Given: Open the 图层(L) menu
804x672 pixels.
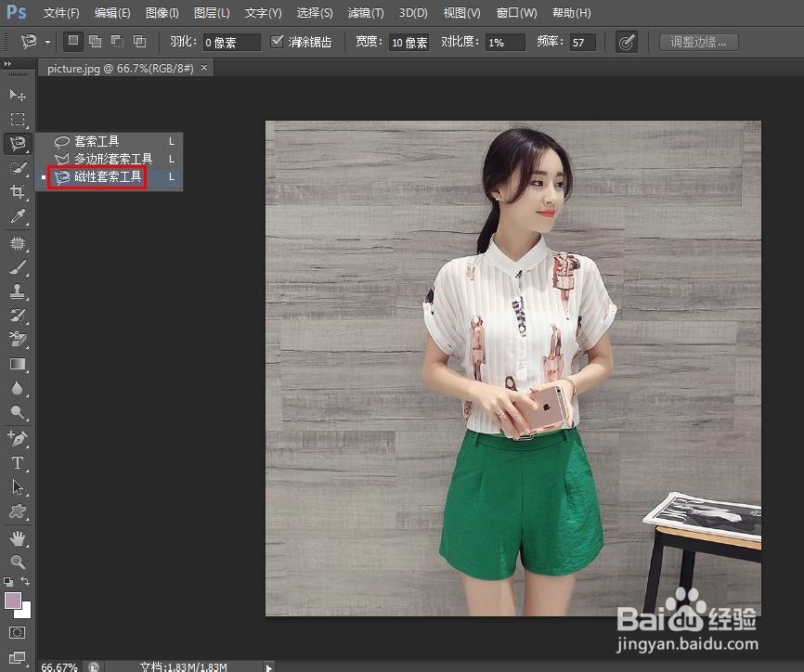Looking at the screenshot, I should (212, 13).
